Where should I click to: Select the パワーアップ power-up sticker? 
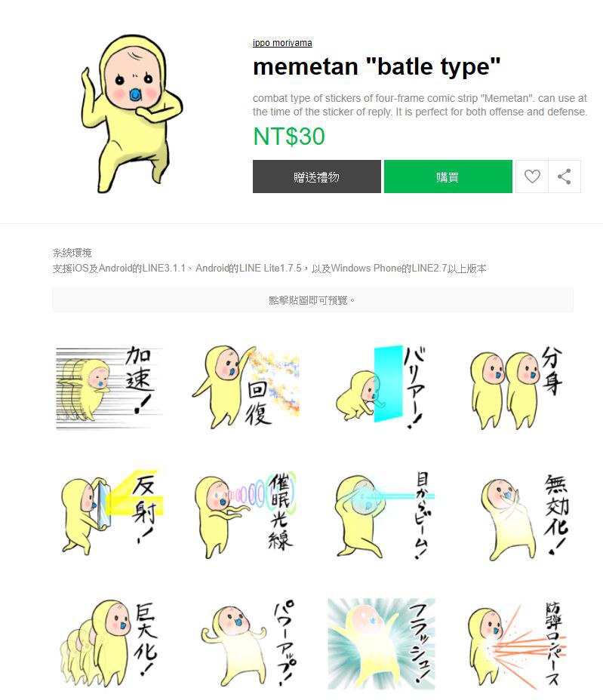click(x=248, y=643)
